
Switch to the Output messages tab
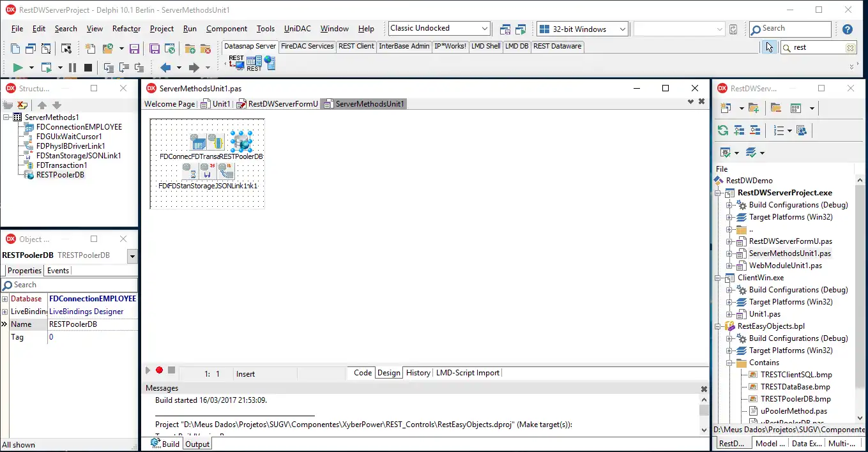(x=197, y=444)
